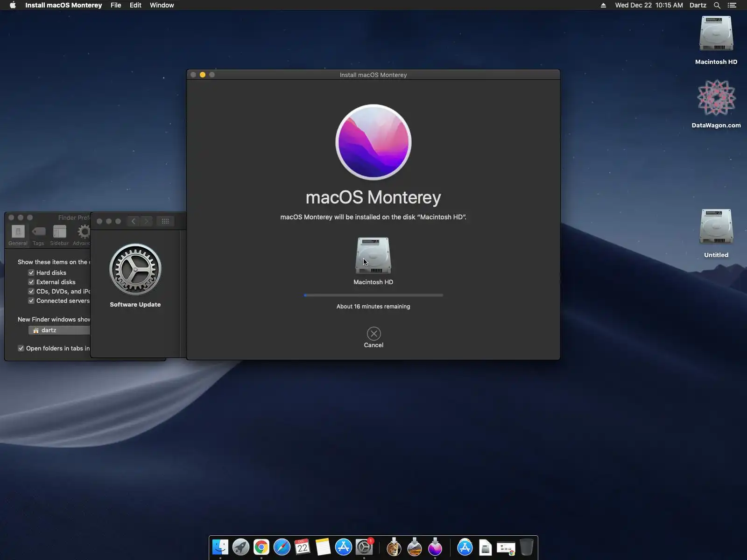Toggle the CDs, DVDs, and iPods checkbox

click(31, 291)
